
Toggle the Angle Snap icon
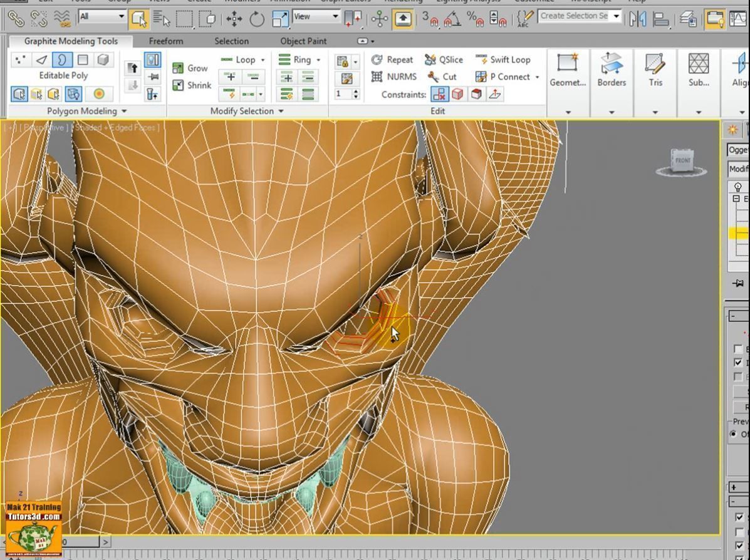pos(452,19)
